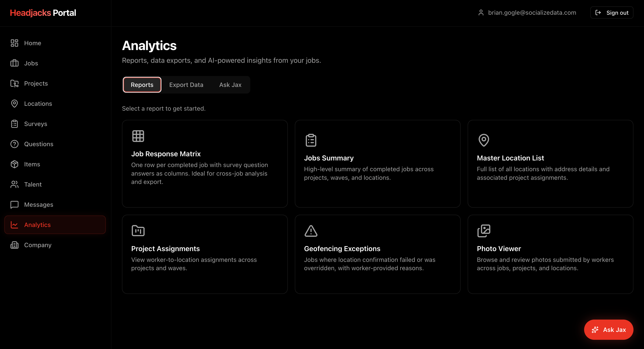Open the Ask Jax tab

tap(230, 85)
